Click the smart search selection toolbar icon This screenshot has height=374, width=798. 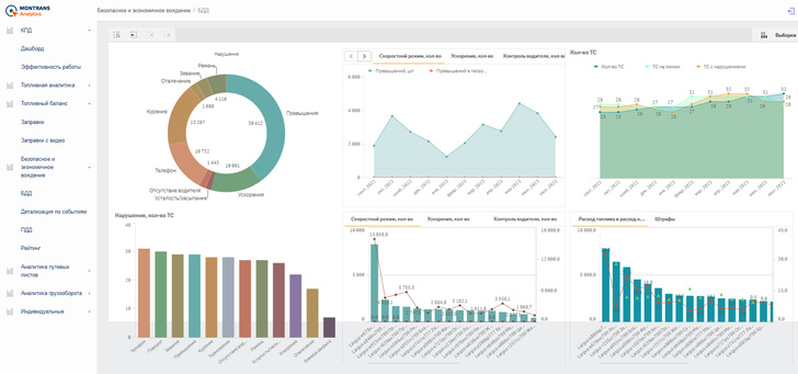[117, 35]
